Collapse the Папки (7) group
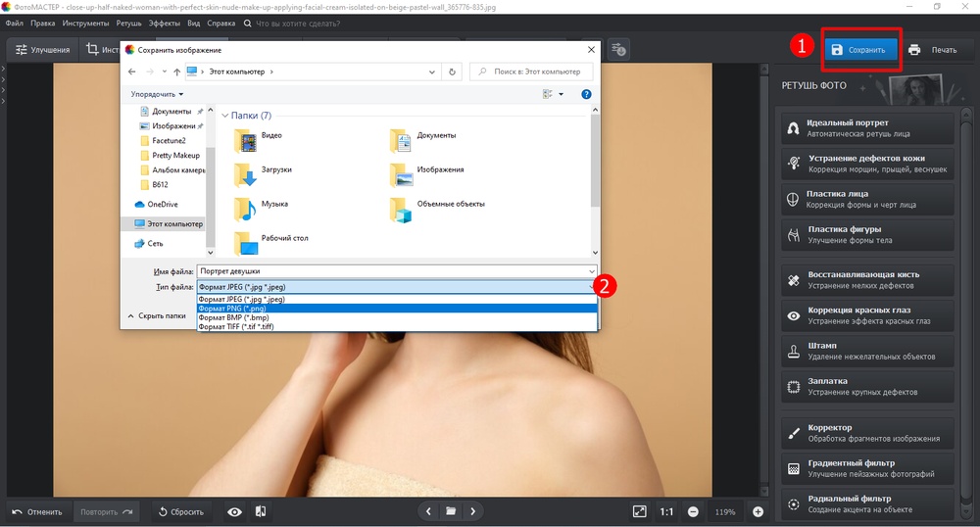This screenshot has width=980, height=527. click(x=225, y=116)
